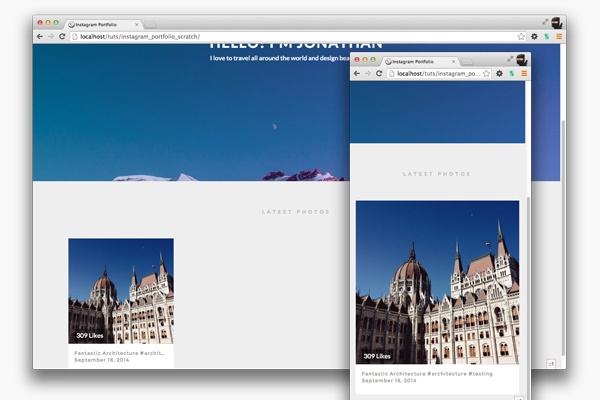Click the forward arrow in the large browser window
Image resolution: width=600 pixels, height=400 pixels.
pos(51,36)
